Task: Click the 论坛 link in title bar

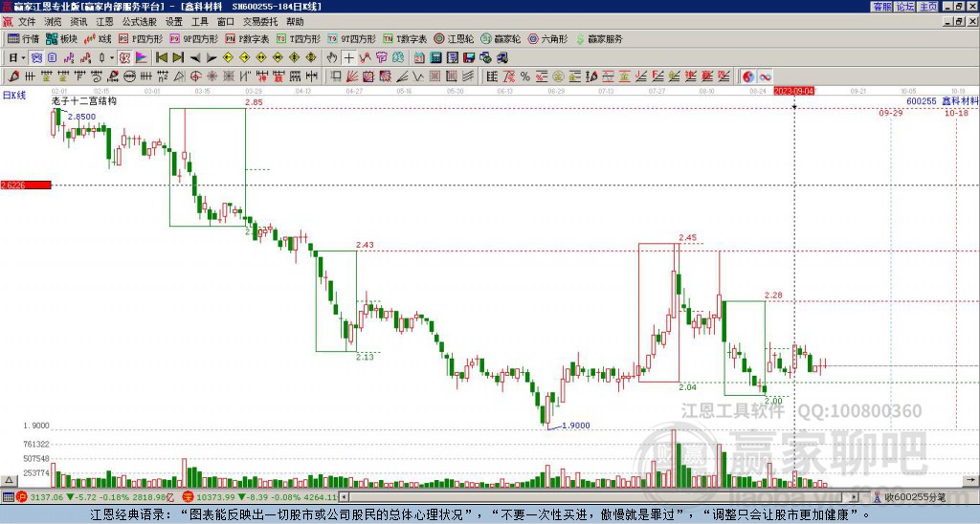Action: coord(905,7)
